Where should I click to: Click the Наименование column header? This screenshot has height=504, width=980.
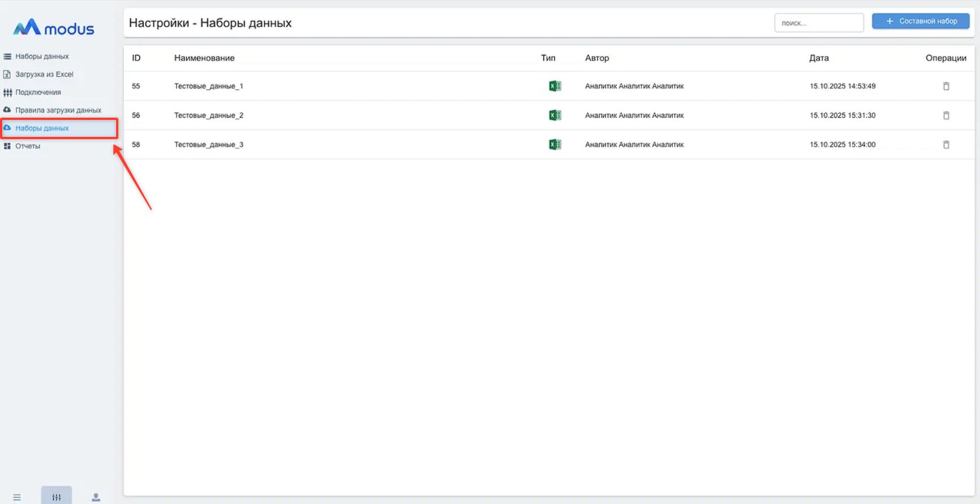(204, 58)
